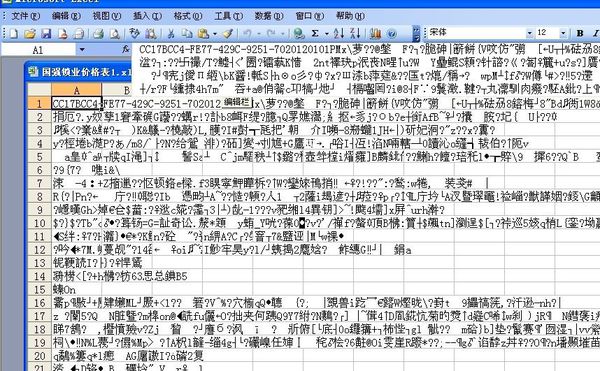Open the Paste options dropdown arrow
Viewport: 600px width, 371px height.
tap(215, 34)
